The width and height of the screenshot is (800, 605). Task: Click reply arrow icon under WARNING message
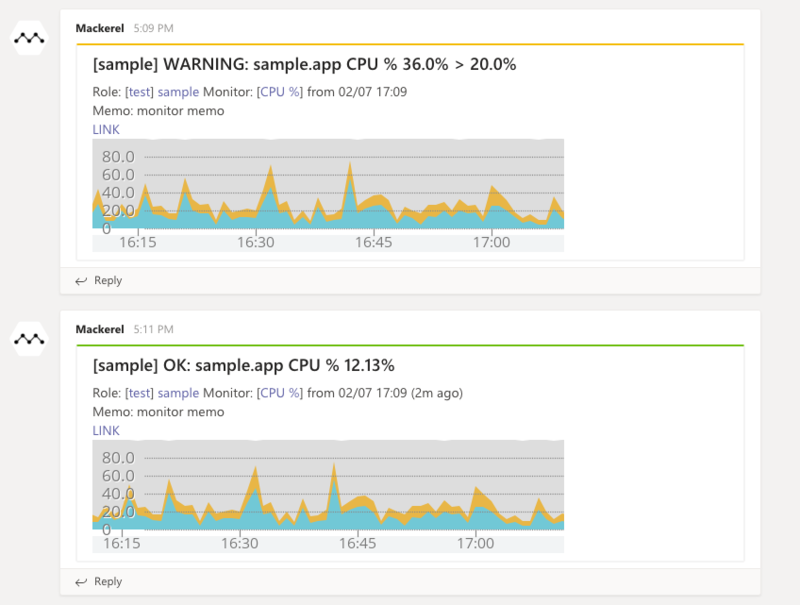point(81,281)
